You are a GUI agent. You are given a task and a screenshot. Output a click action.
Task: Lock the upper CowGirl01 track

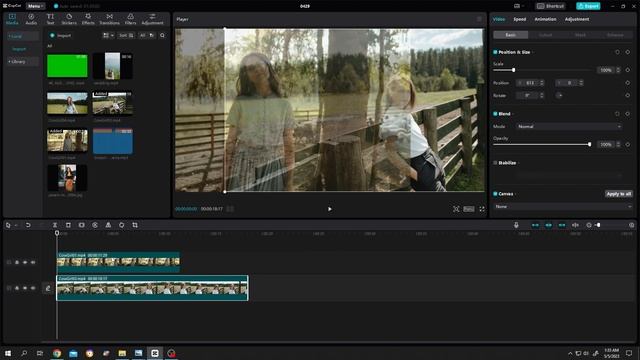pos(17,262)
